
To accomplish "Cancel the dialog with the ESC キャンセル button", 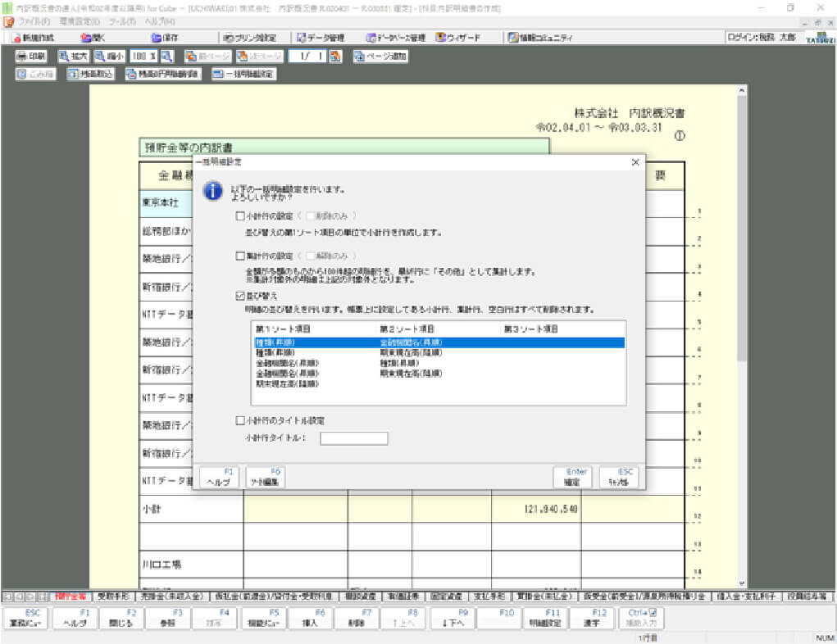I will pyautogui.click(x=618, y=477).
